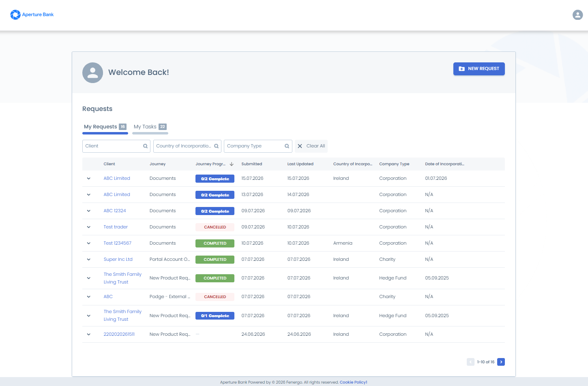Click the previous page arrow
Viewport: 588px width, 386px height.
point(470,362)
